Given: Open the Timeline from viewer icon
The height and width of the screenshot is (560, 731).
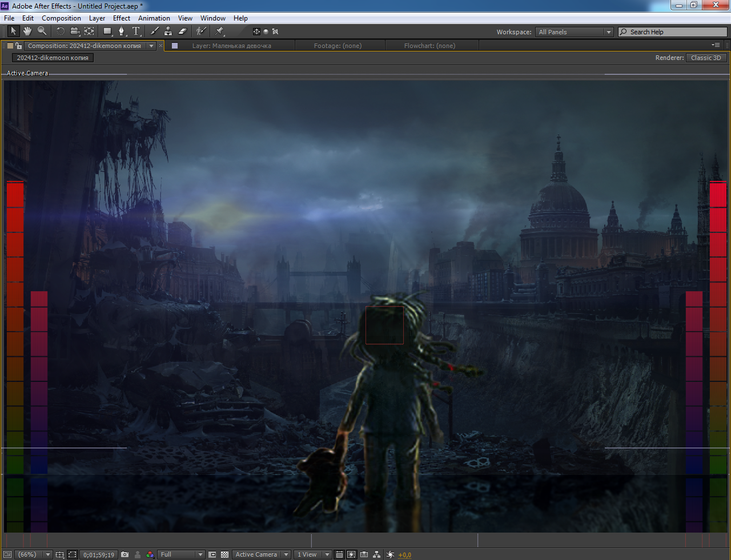Looking at the screenshot, I should 364,554.
